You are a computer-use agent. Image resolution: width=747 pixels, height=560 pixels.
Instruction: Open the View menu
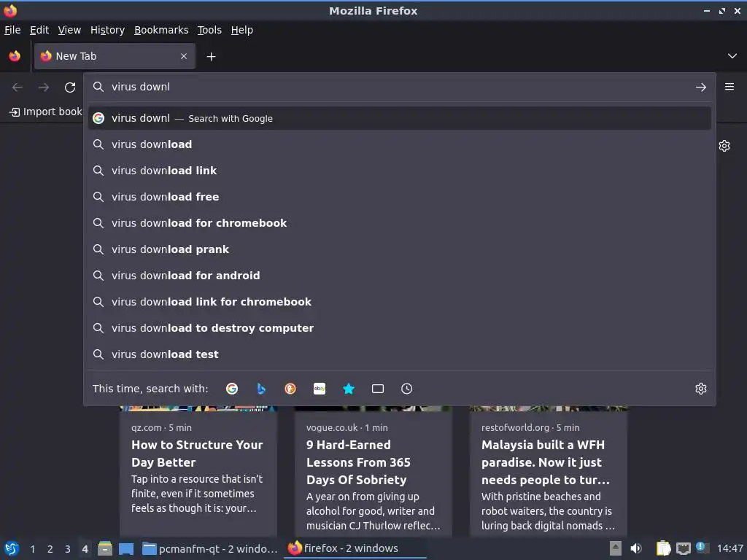point(69,30)
